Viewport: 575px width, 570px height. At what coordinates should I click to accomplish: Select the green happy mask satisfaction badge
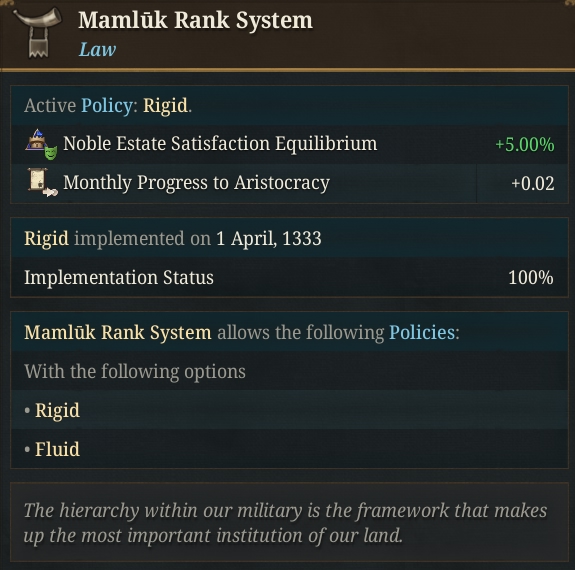click(x=51, y=152)
